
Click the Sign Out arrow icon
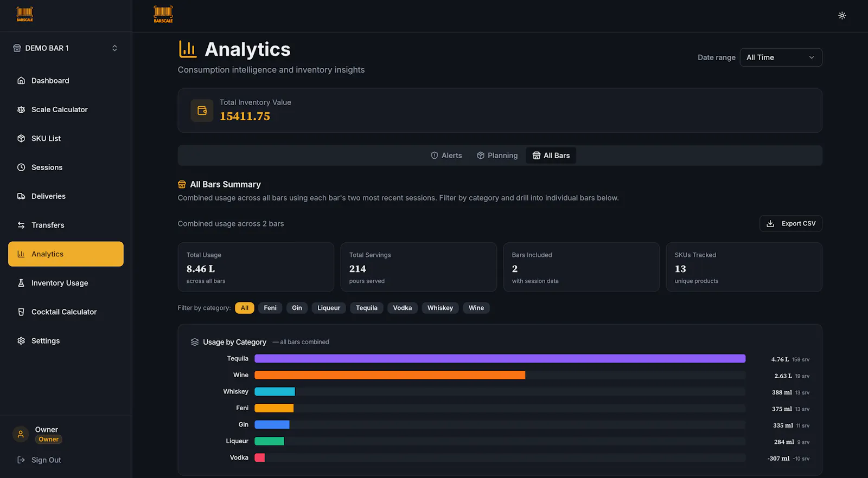pos(21,460)
